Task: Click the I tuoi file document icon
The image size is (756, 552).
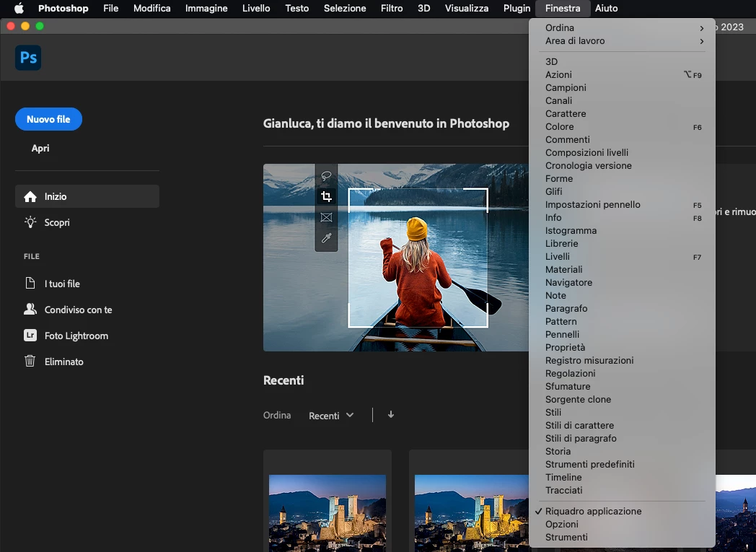Action: [x=30, y=283]
